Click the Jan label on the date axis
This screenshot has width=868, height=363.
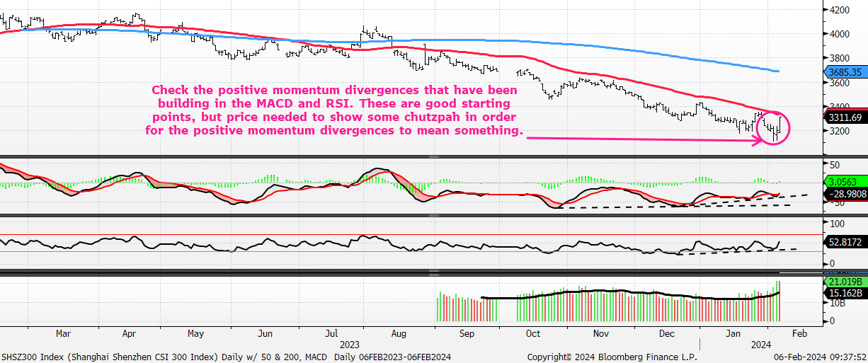733,332
